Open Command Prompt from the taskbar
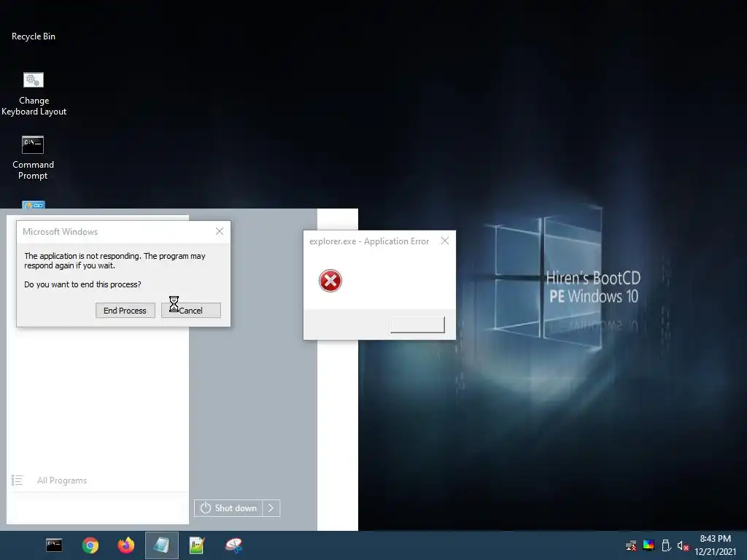This screenshot has width=747, height=560. click(x=54, y=545)
